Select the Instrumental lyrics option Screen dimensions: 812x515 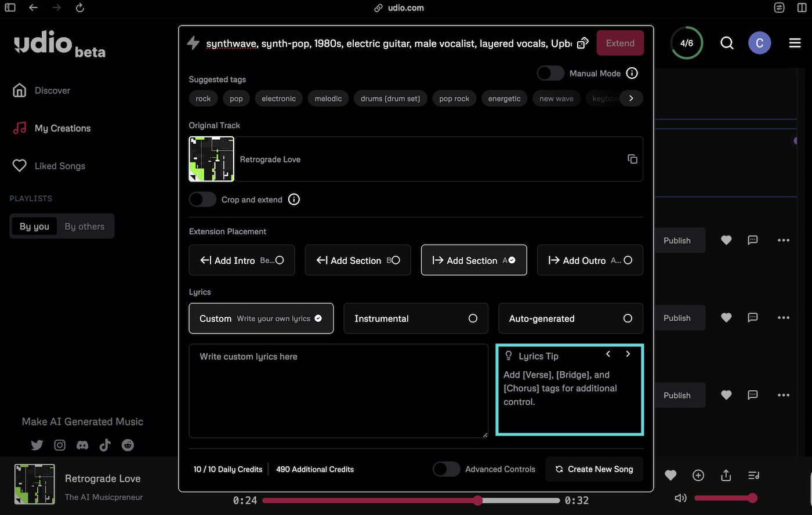pyautogui.click(x=415, y=318)
